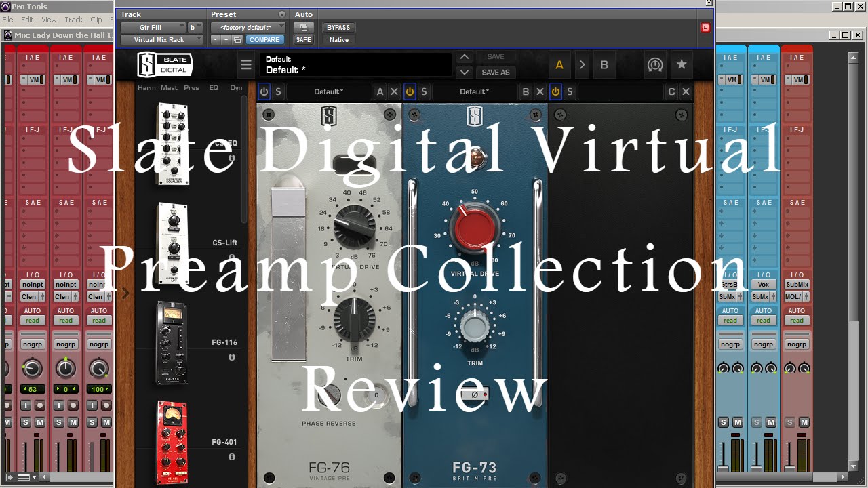Show info for the FG-116 module

click(x=231, y=357)
